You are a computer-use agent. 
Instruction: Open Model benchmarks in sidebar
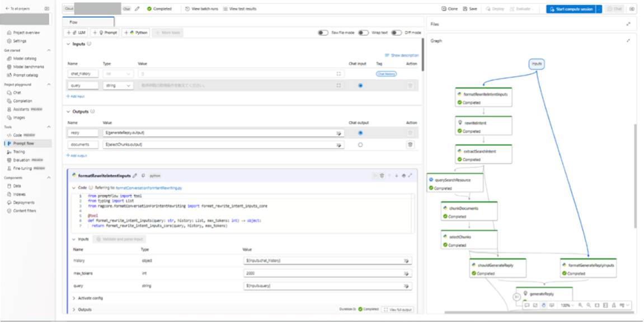(x=29, y=67)
